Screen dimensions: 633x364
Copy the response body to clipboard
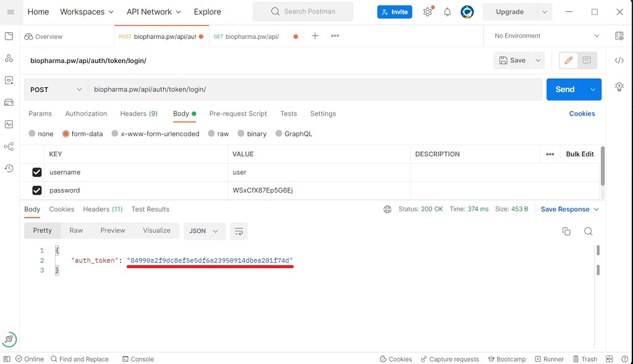click(x=566, y=231)
